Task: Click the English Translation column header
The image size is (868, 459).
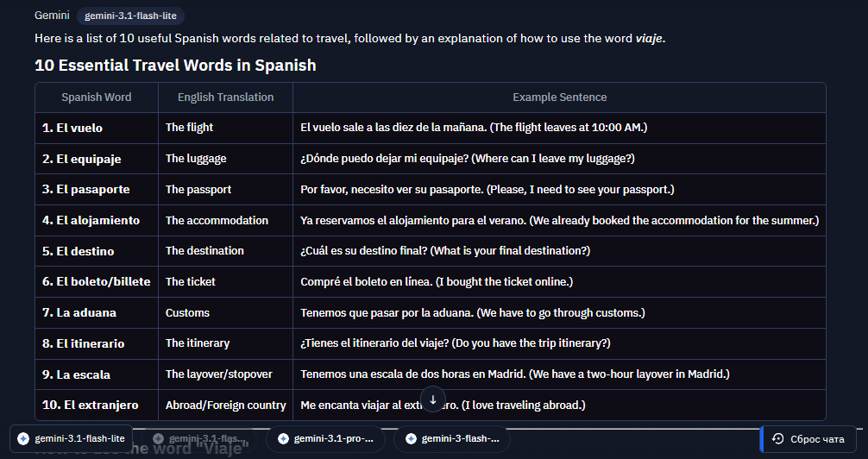Action: (225, 97)
